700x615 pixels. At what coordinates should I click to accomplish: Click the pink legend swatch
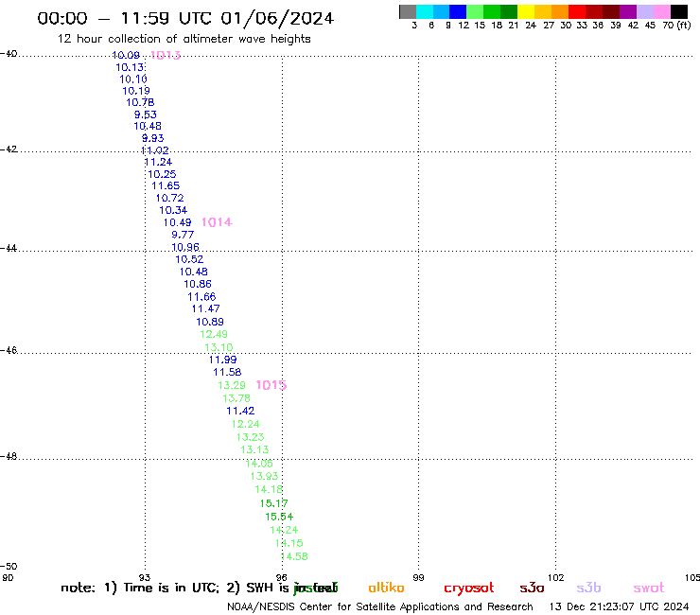[x=662, y=11]
